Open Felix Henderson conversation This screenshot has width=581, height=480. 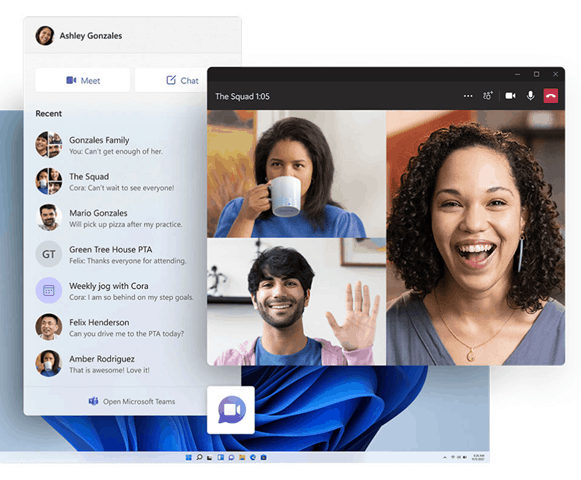click(x=115, y=327)
